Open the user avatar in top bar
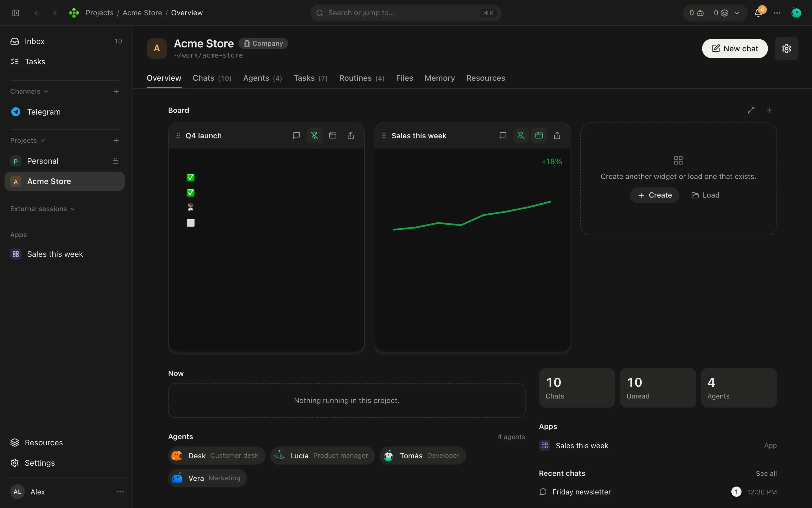The image size is (812, 508). pyautogui.click(x=796, y=13)
